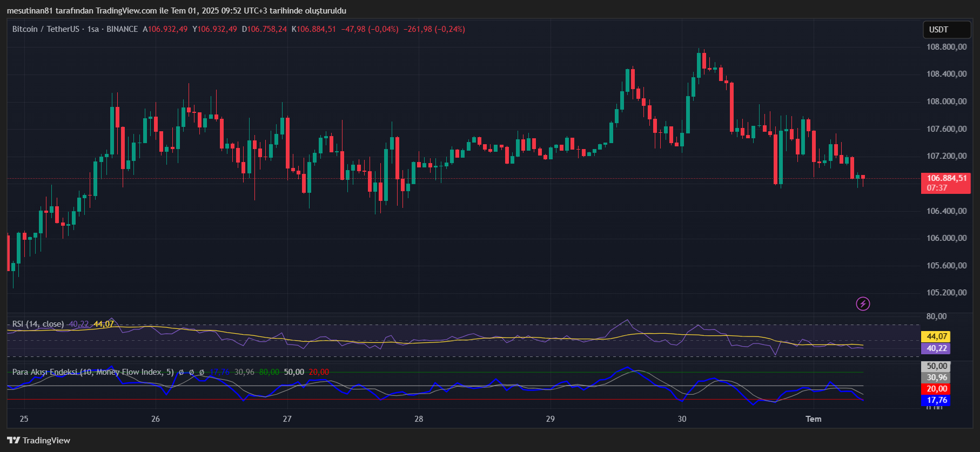Click the low value D106.758,24 in header
Image resolution: width=980 pixels, height=452 pixels.
pyautogui.click(x=264, y=29)
